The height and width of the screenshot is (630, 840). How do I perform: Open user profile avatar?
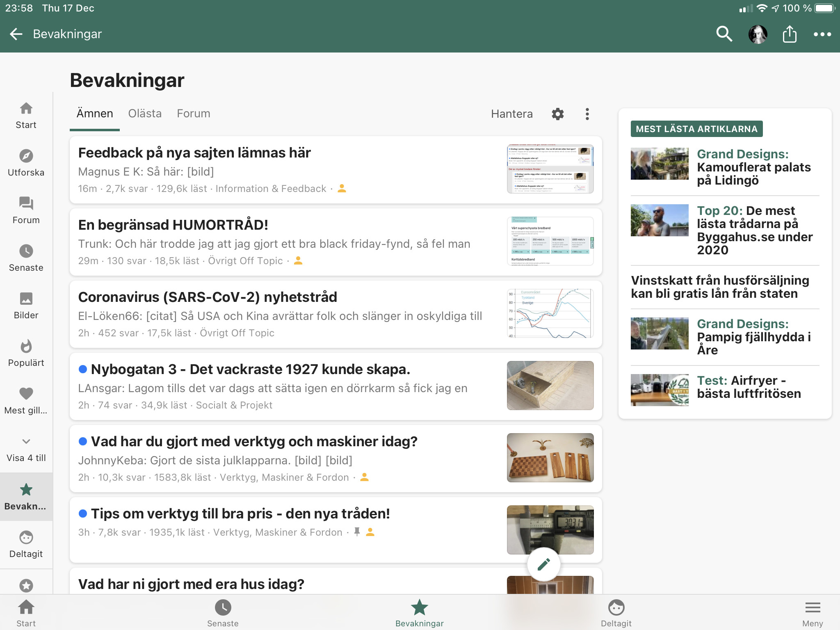[758, 34]
